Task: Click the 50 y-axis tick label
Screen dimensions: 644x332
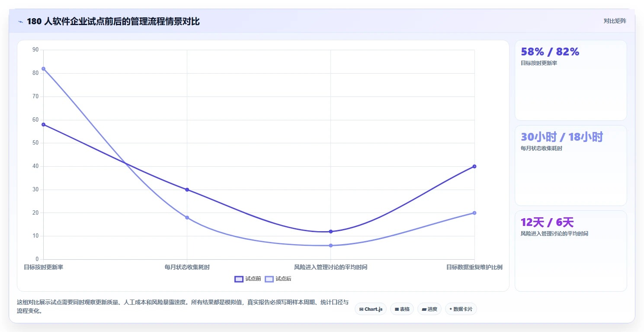Action: (35, 143)
